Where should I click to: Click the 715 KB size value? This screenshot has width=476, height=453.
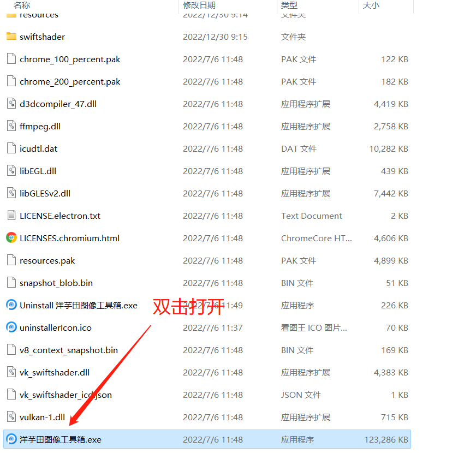point(394,417)
